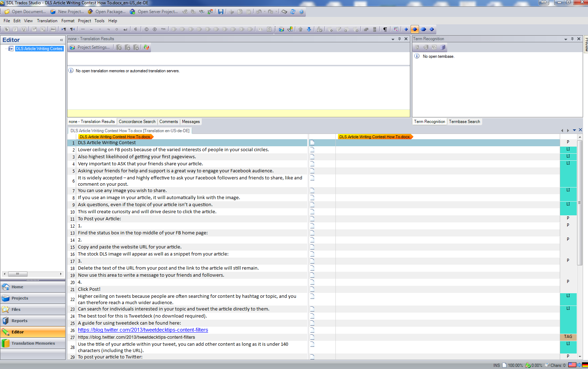Click the concordance search binoculars icon

point(290,29)
